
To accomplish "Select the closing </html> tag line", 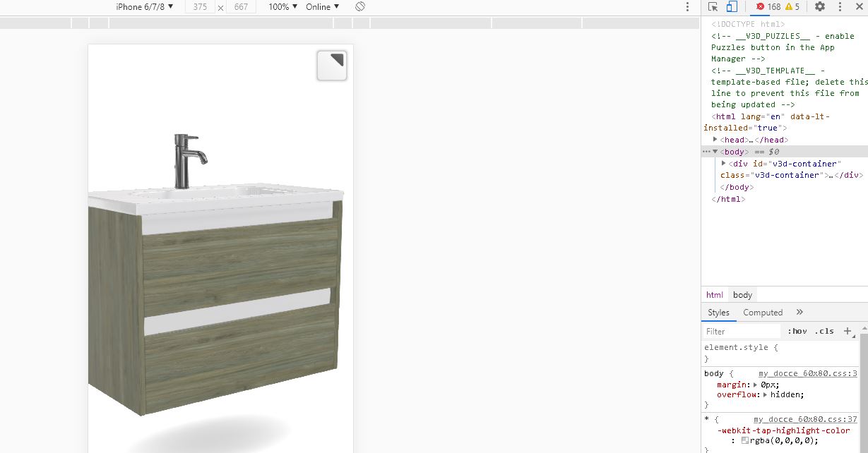I will (x=728, y=199).
